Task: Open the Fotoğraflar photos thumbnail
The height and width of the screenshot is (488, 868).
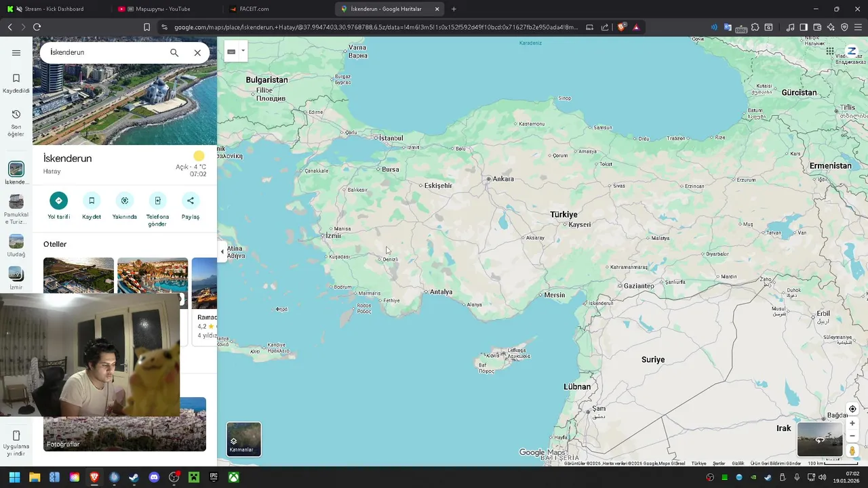Action: [x=125, y=424]
